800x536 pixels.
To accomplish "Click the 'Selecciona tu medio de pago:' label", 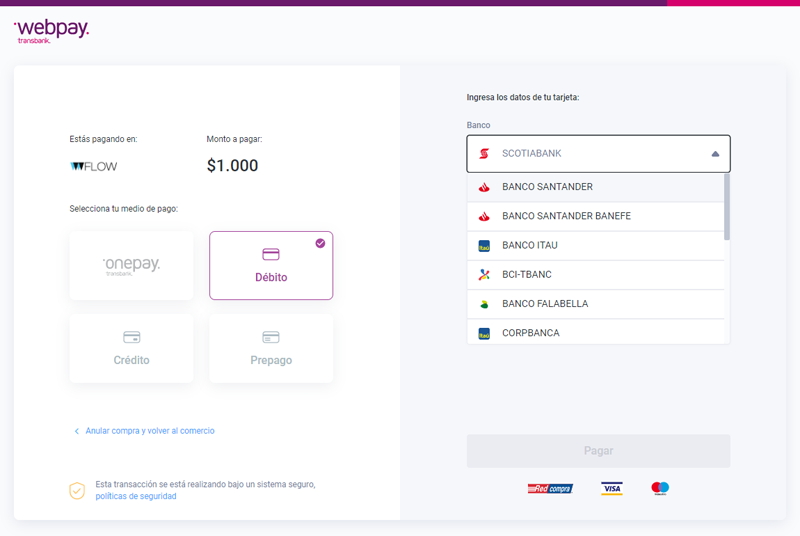I will pyautogui.click(x=123, y=209).
